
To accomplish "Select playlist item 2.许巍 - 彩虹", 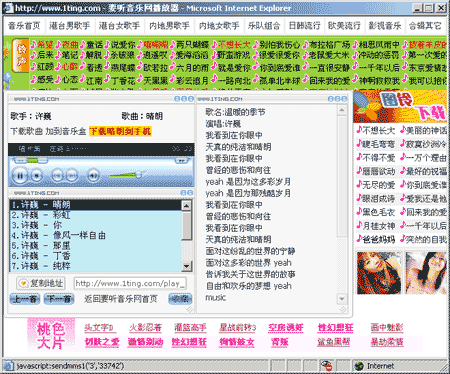I will [x=96, y=215].
